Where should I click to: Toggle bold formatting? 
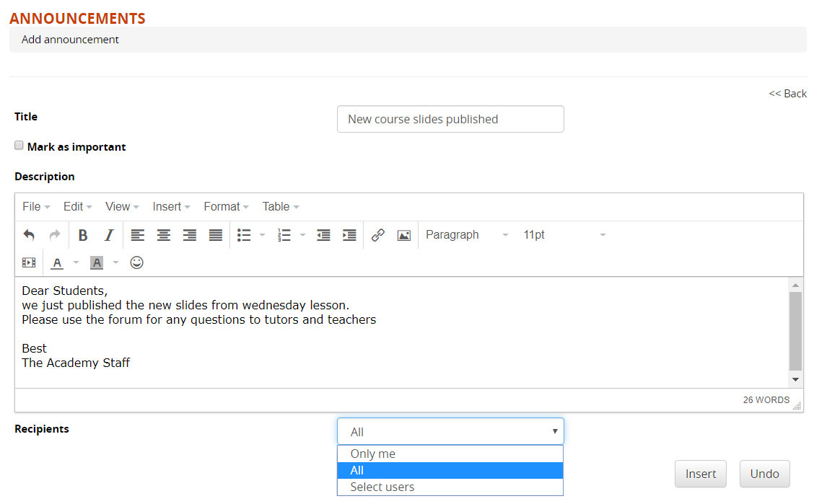point(83,235)
